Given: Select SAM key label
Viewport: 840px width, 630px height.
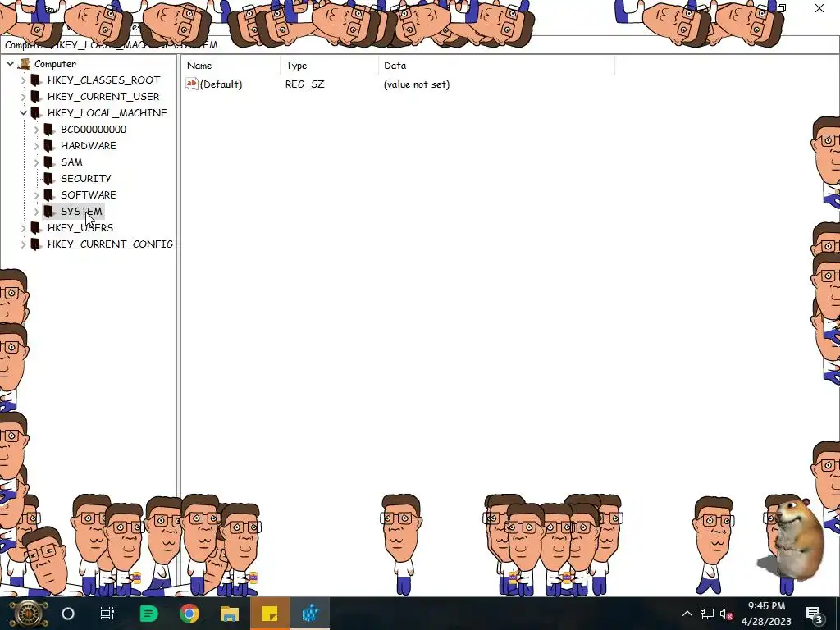Looking at the screenshot, I should 72,162.
